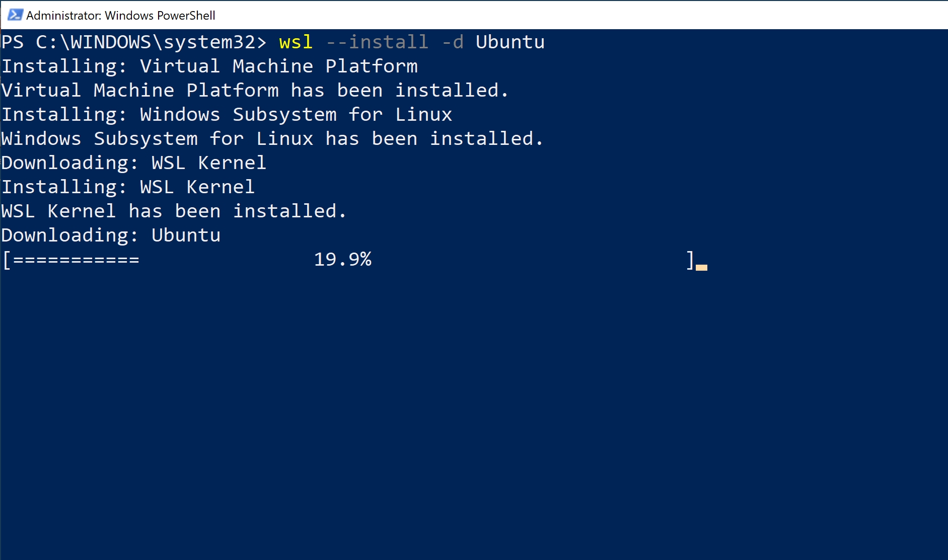This screenshot has height=560, width=948.
Task: Click the Downloading: WSL Kernel line
Action: (133, 162)
